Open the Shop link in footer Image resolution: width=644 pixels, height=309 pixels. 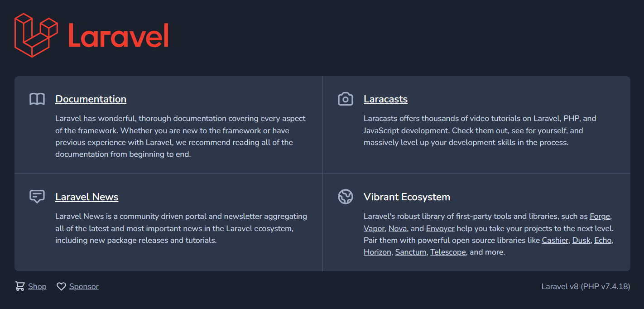tap(37, 286)
